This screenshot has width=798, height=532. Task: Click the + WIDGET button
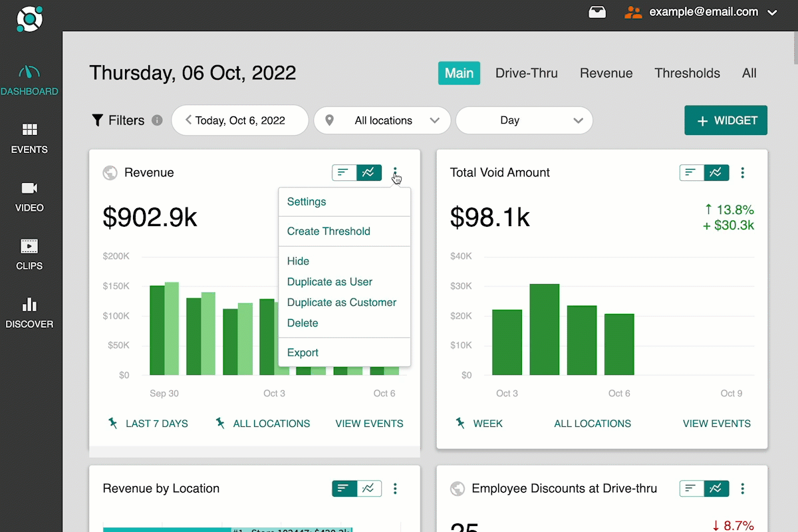726,121
